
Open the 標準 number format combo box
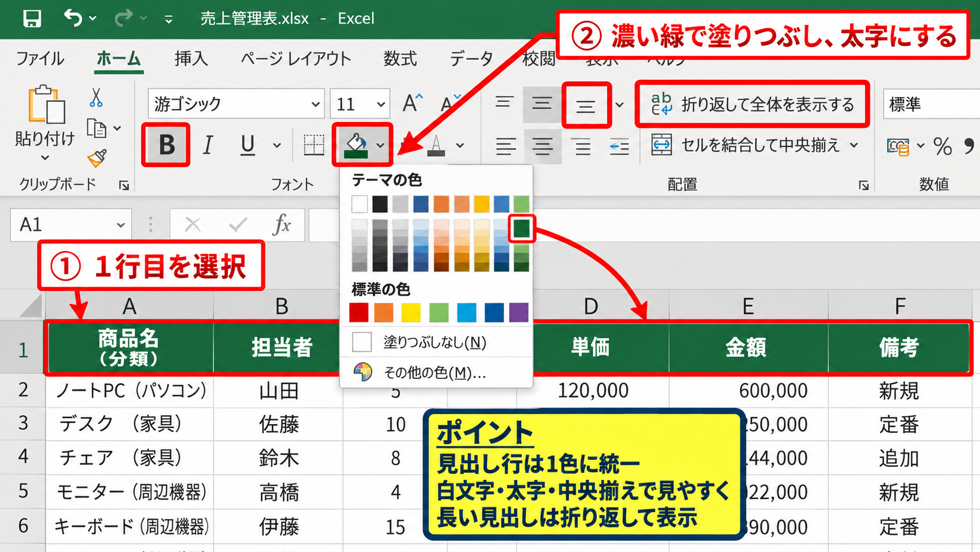(x=931, y=104)
